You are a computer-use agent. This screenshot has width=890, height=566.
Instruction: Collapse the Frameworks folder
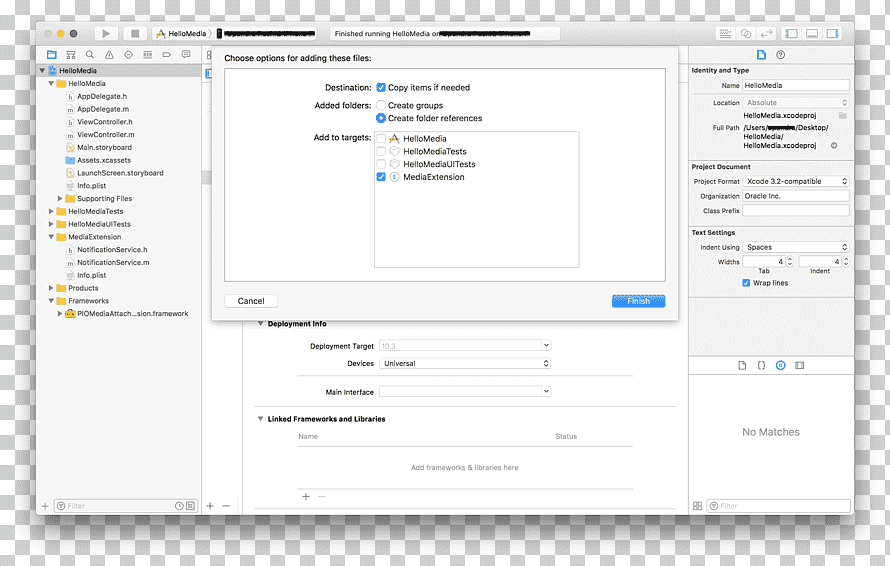[51, 300]
